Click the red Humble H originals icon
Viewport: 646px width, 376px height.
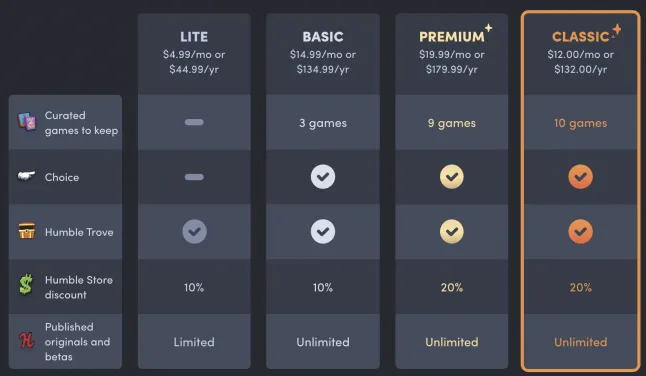pyautogui.click(x=27, y=340)
